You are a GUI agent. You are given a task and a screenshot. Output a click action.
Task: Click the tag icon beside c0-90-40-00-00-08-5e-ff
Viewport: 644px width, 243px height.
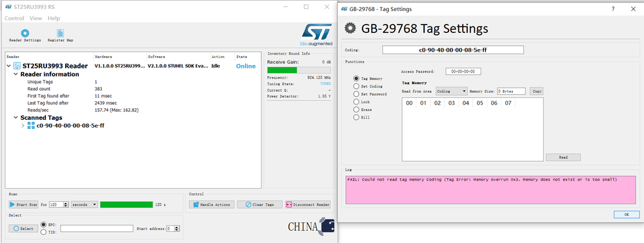point(31,126)
